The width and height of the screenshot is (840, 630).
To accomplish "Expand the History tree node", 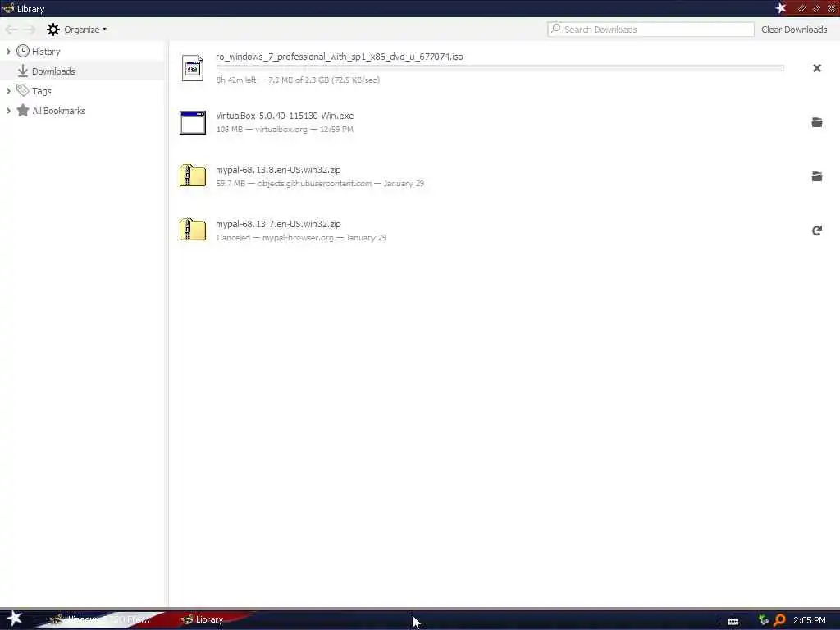I will click(x=8, y=52).
